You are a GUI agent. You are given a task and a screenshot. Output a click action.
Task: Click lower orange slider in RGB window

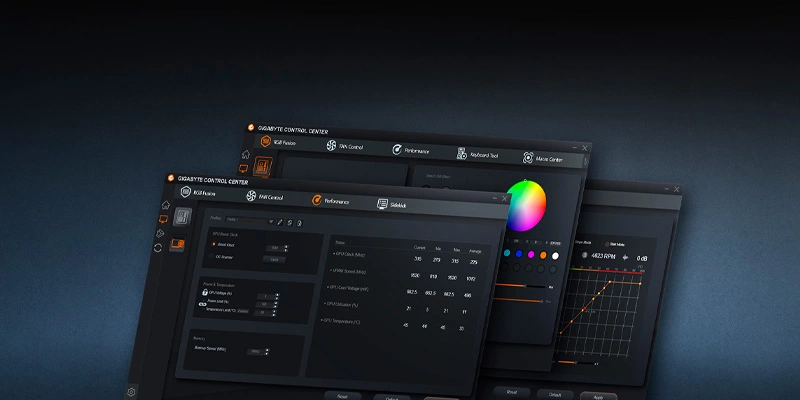click(x=519, y=301)
